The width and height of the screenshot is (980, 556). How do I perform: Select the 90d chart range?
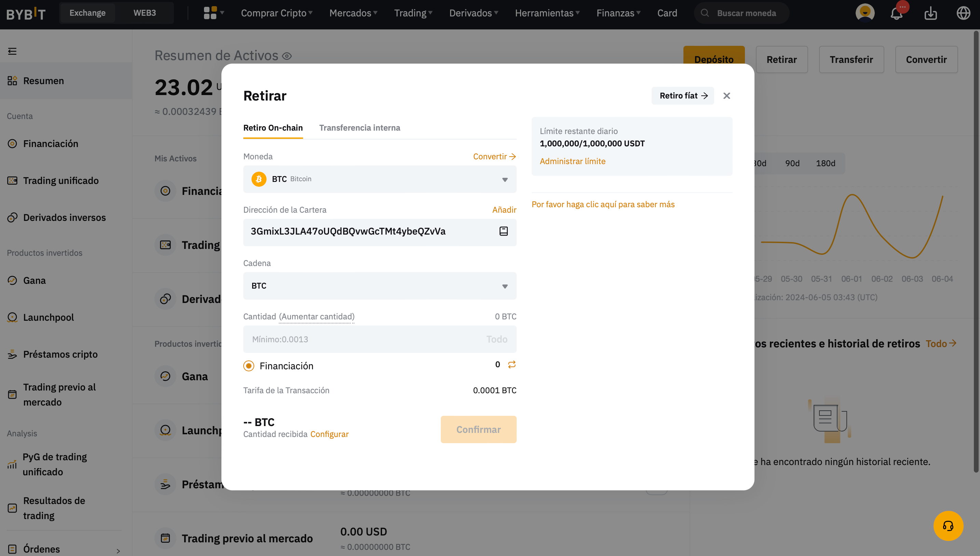792,163
